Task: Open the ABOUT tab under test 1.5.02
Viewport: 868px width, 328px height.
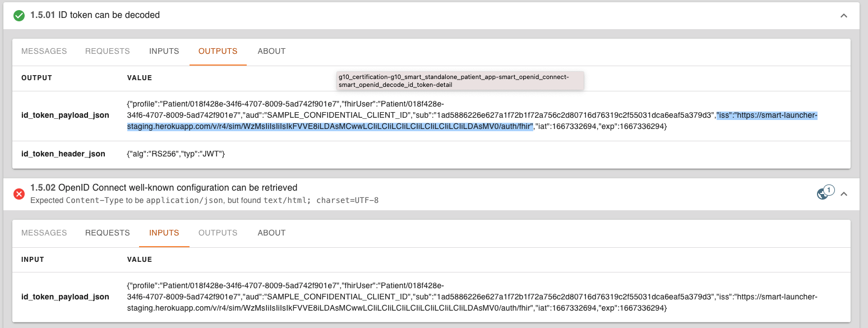Action: (x=271, y=233)
